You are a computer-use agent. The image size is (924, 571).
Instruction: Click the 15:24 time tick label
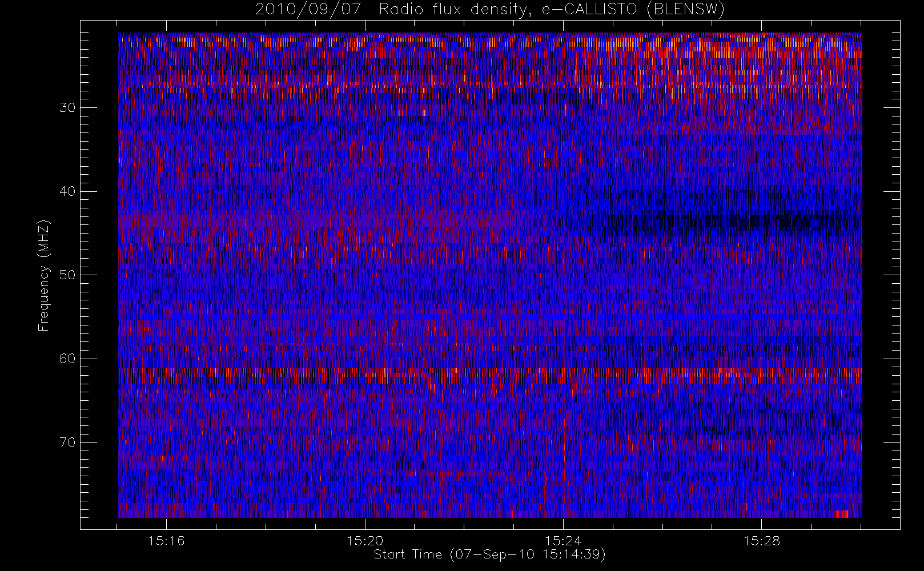tap(563, 540)
